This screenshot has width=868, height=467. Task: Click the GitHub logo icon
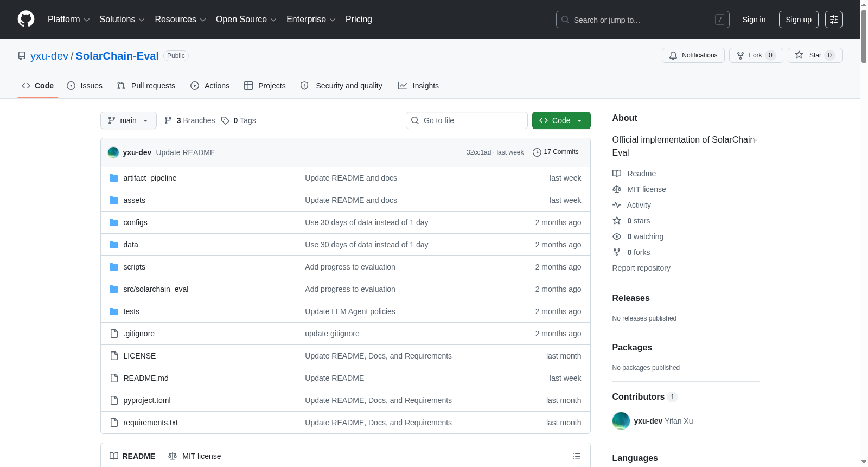[26, 20]
